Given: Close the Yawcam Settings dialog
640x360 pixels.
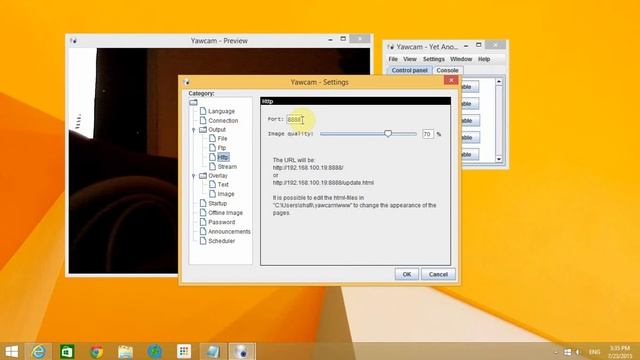Looking at the screenshot, I should [451, 80].
